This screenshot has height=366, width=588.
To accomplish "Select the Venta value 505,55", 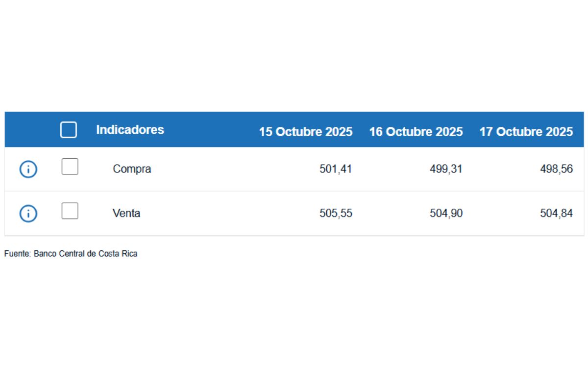I will 336,214.
